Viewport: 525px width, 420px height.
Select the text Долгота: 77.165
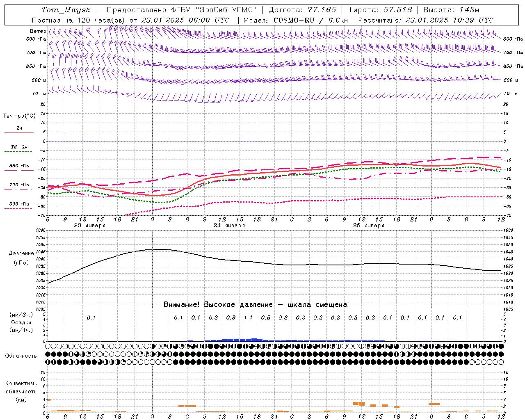(302, 10)
